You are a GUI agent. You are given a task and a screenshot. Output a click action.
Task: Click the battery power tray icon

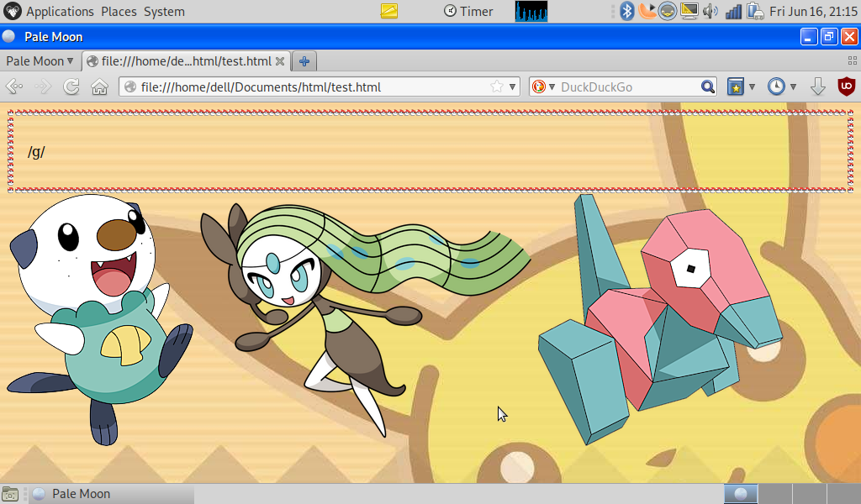click(755, 11)
